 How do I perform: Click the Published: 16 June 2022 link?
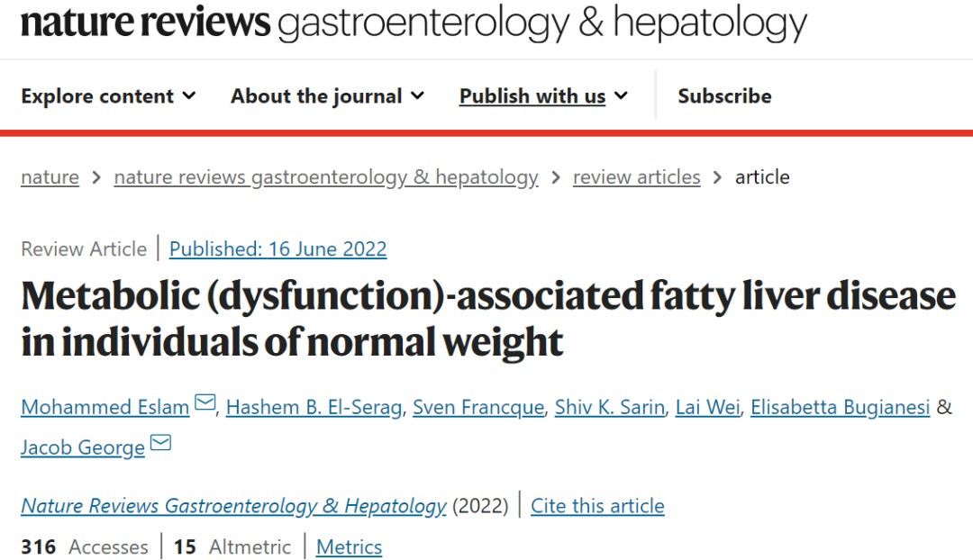[277, 249]
